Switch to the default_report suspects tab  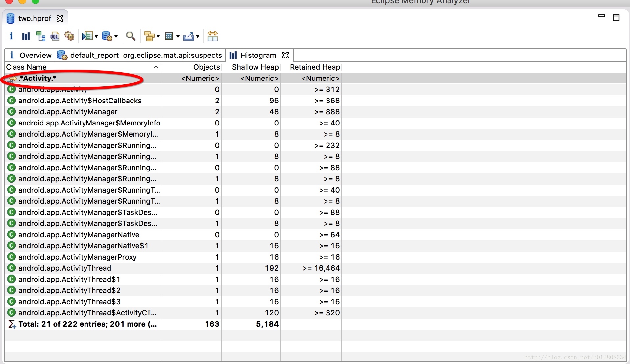pyautogui.click(x=140, y=55)
